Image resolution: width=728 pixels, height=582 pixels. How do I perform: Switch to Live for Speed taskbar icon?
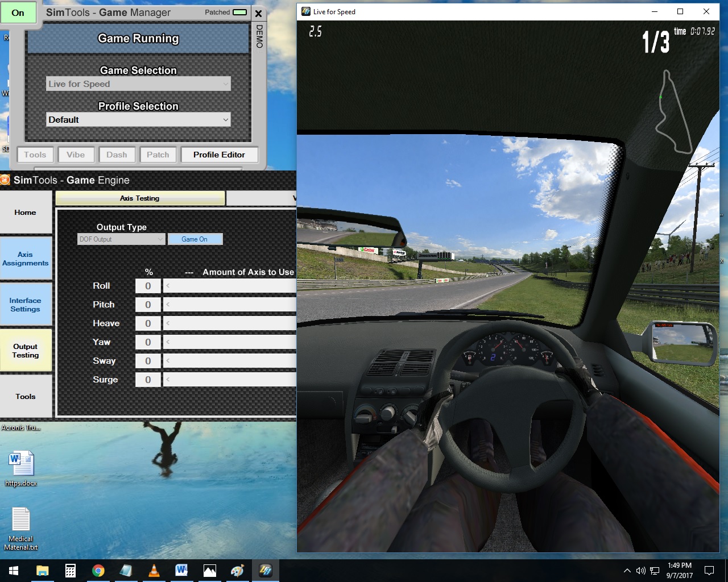pyautogui.click(x=266, y=571)
